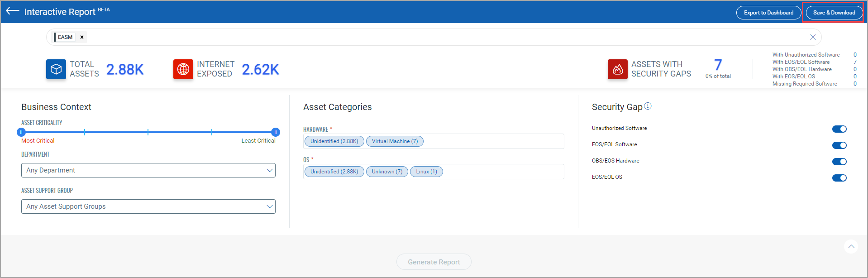Expand the Asset Support Groups dropdown
The height and width of the screenshot is (278, 868).
pos(148,206)
